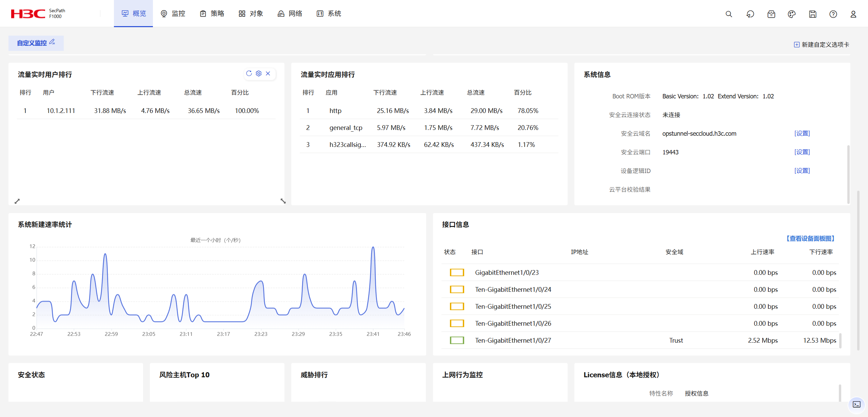Image resolution: width=868 pixels, height=417 pixels.
Task: Open the terminal console icon at bottom
Action: click(856, 404)
